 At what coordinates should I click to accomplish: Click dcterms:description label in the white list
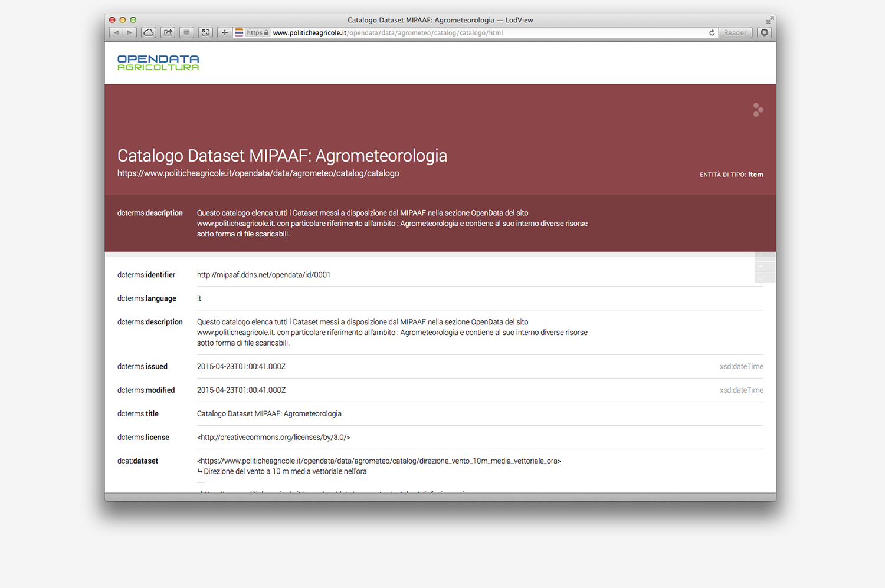[x=150, y=322]
